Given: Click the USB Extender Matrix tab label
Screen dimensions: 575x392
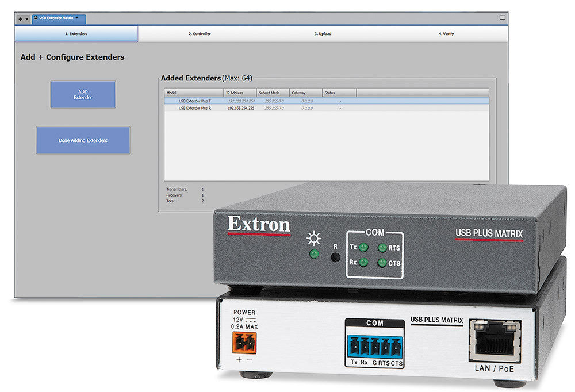Looking at the screenshot, I should [57, 18].
